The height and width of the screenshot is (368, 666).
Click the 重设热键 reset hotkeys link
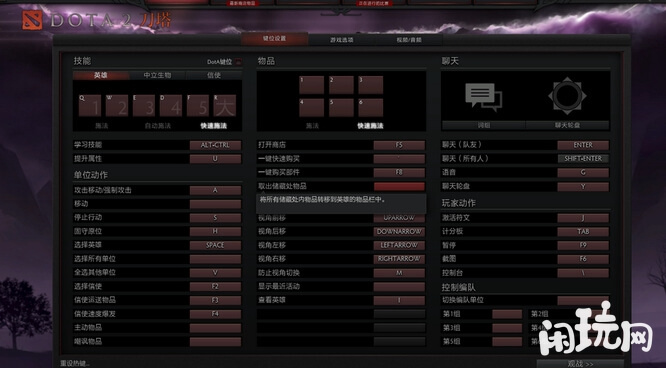click(75, 363)
